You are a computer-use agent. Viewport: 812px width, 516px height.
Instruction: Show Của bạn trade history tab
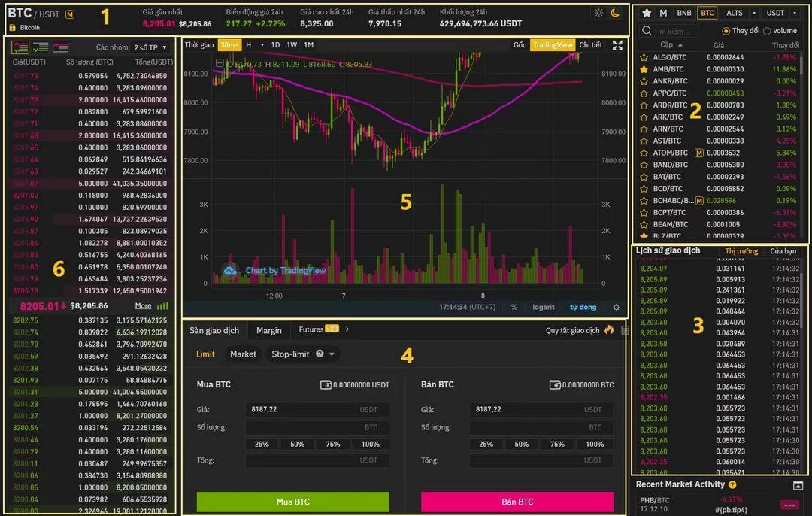coord(783,251)
